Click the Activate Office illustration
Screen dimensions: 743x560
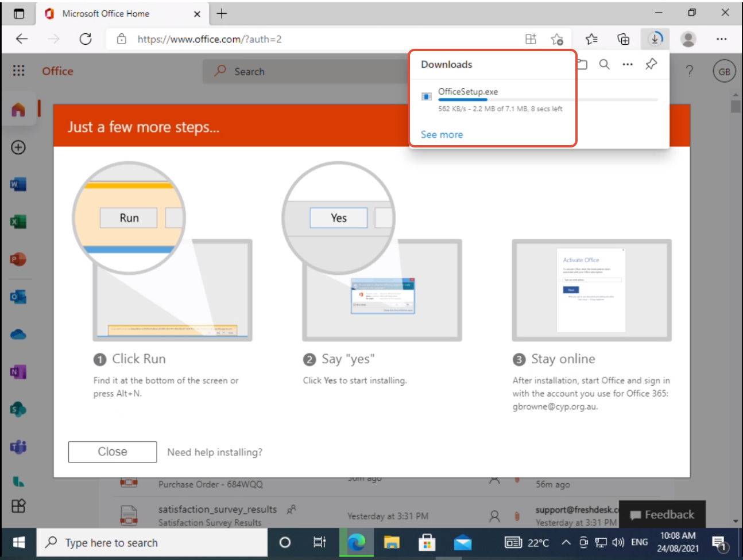pos(591,290)
